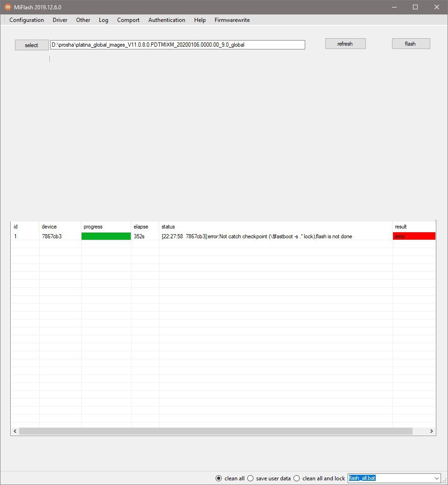Viewport: 448px width, 485px height.
Task: Click the result column header
Action: click(414, 227)
